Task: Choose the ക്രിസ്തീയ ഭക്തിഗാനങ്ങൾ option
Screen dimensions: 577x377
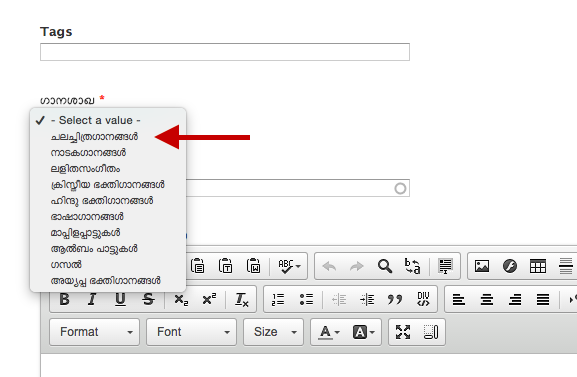Action: click(108, 184)
